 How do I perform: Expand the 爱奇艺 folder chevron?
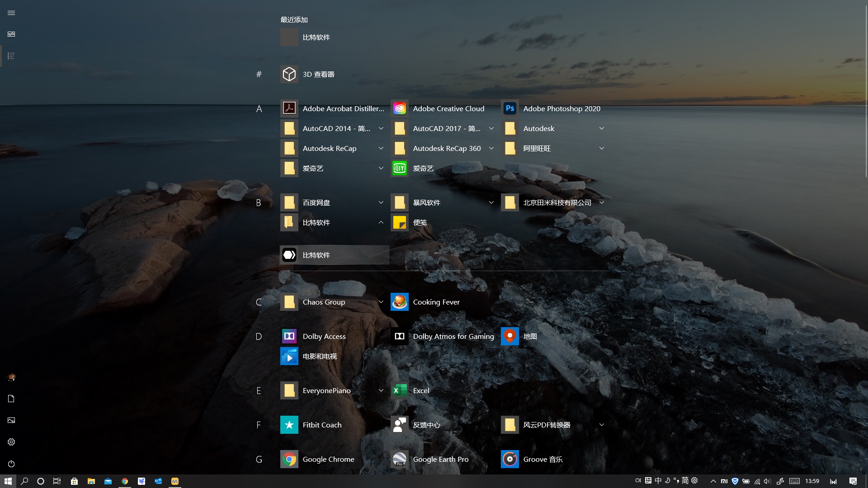point(381,168)
